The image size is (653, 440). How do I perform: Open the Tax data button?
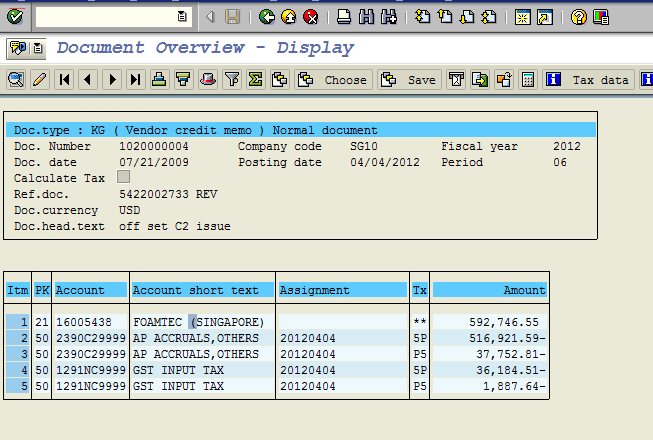[588, 80]
